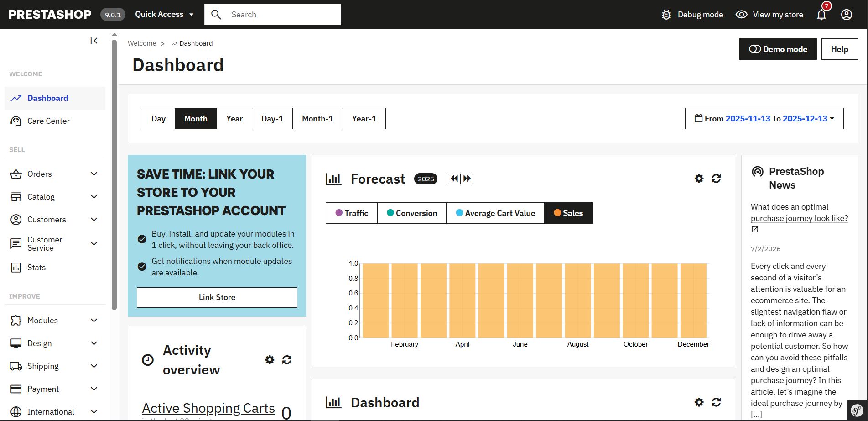Click the Customer Service chat icon
Viewport: 868px width, 421px height.
pyautogui.click(x=16, y=243)
